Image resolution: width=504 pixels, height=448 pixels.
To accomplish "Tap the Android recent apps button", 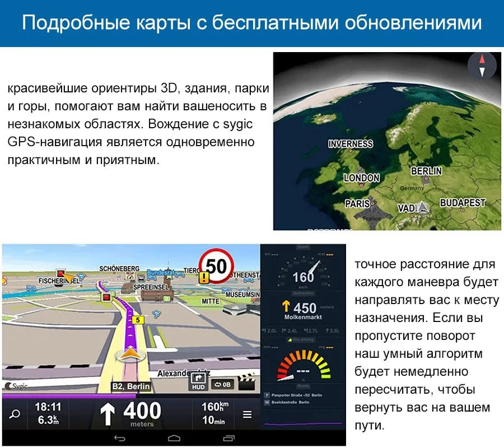I will coord(228,438).
